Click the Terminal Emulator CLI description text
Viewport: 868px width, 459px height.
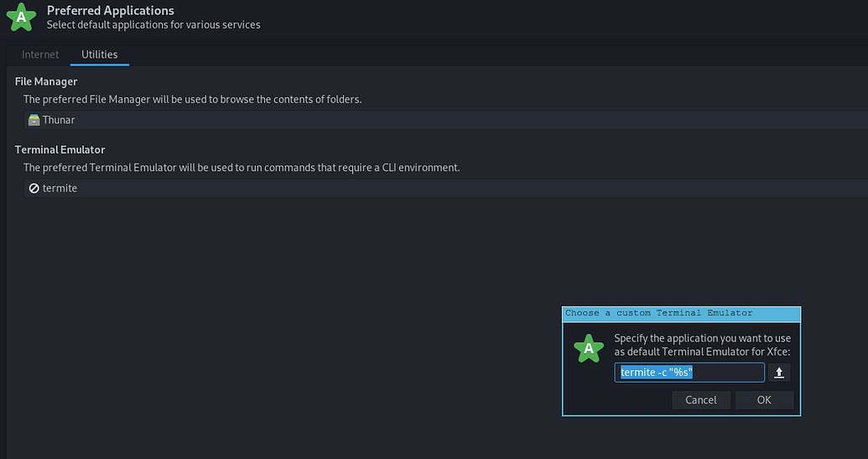242,168
